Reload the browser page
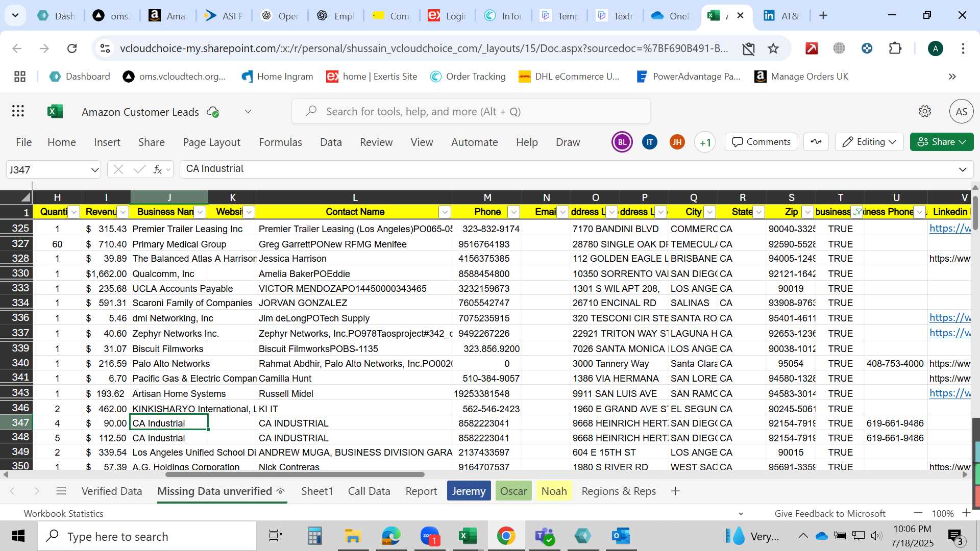980x551 pixels. pos(72,48)
